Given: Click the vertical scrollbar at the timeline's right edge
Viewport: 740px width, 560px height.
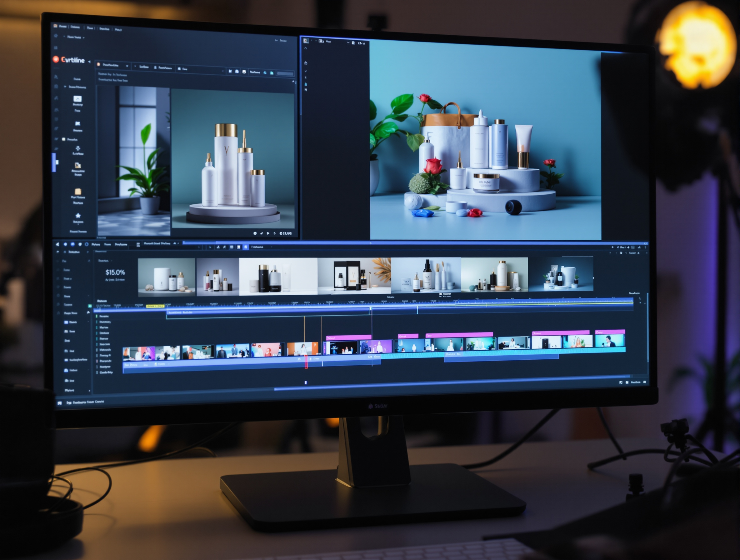Looking at the screenshot, I should (648, 328).
